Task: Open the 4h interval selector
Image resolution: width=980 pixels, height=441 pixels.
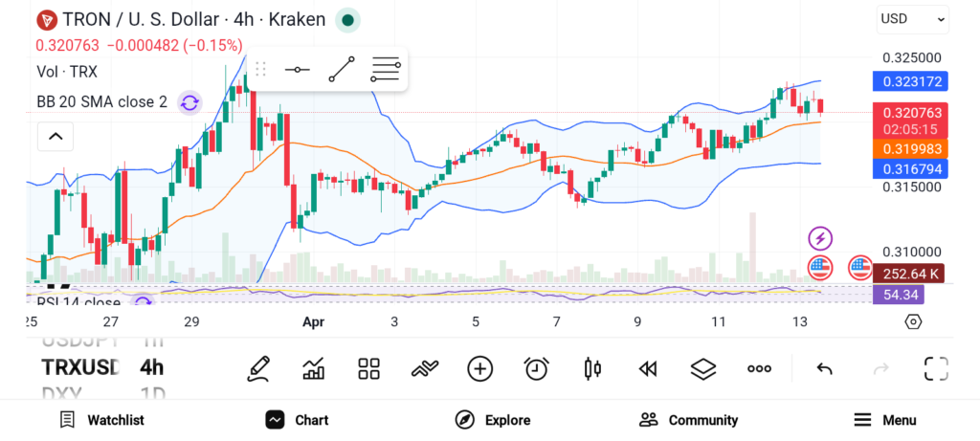Action: coord(151,367)
